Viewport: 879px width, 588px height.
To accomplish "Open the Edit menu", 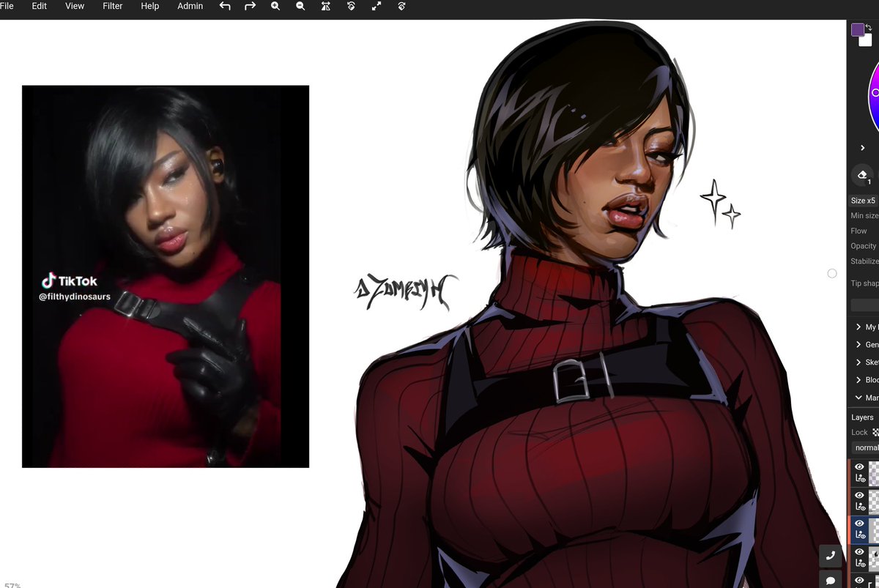I will 39,6.
